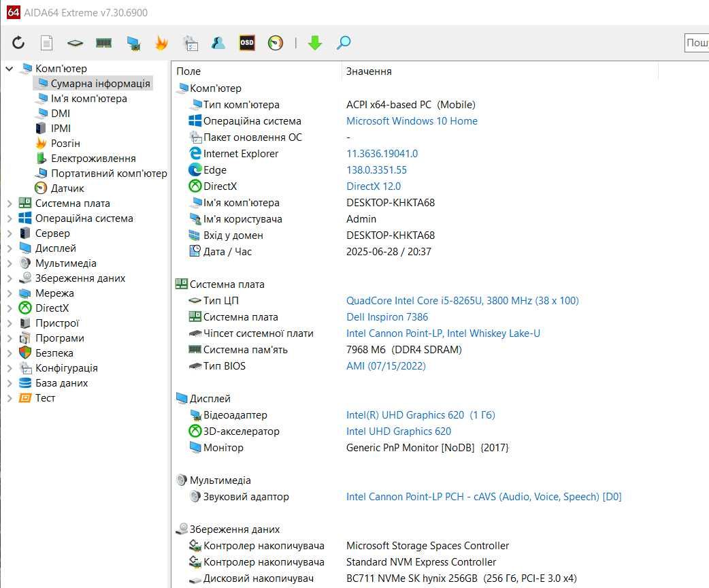Open the AMI (07/15/2022) BIOS link
This screenshot has height=588, width=709.
coord(386,366)
